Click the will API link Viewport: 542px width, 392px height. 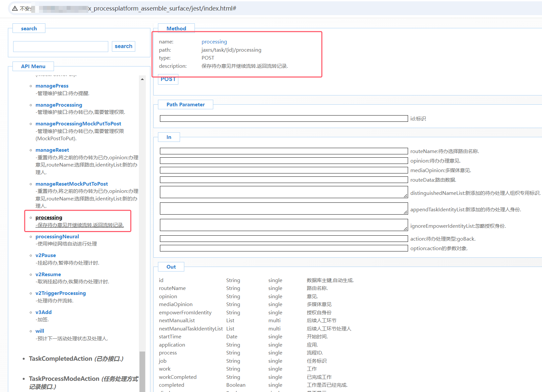click(39, 331)
